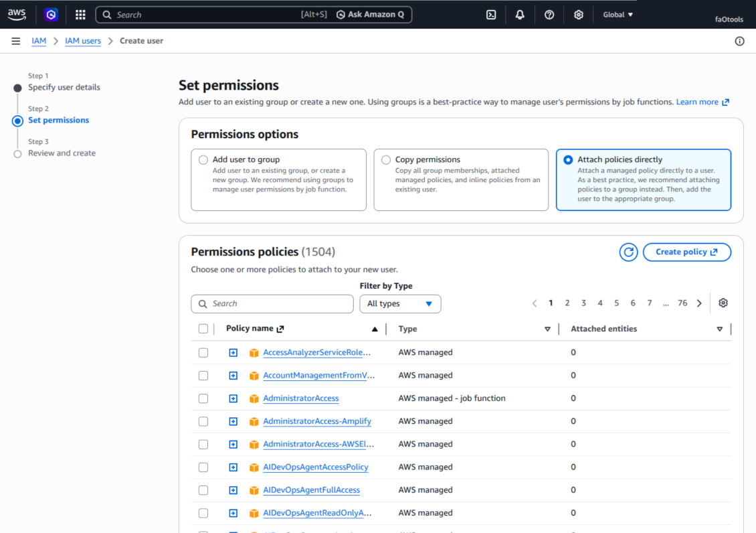
Task: Open the AdministratorAccess policy link
Action: 301,398
